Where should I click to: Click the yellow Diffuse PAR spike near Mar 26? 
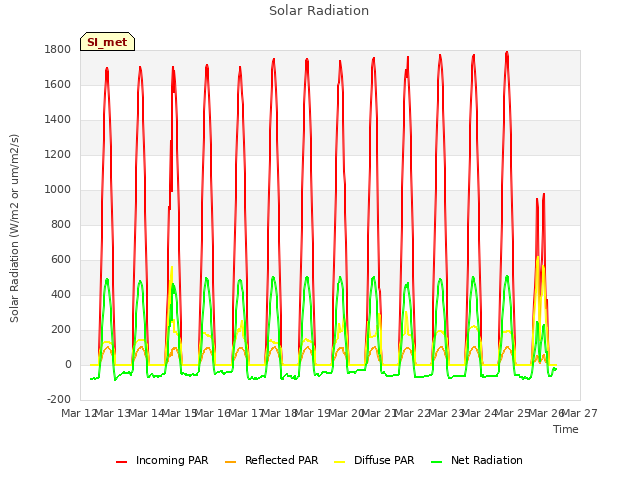point(538,258)
